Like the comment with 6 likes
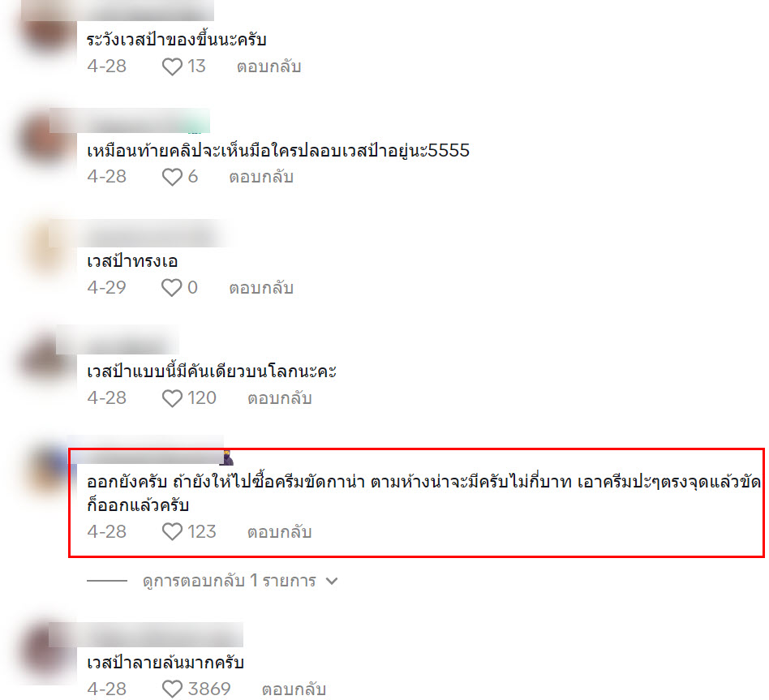769x700 pixels. 172,177
